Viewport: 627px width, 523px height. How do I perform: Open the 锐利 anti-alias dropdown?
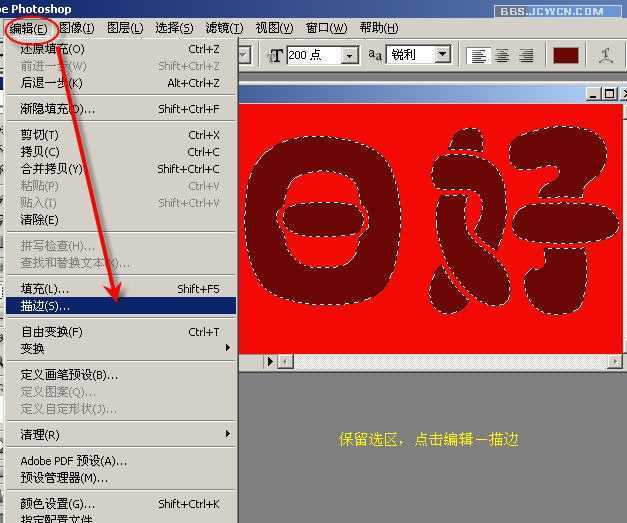point(443,54)
